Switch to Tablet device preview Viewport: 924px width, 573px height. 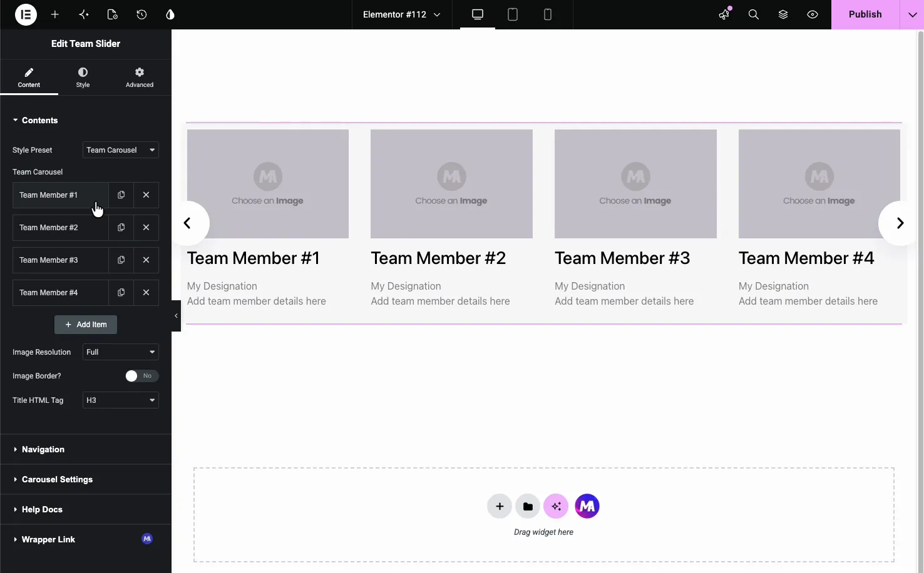coord(513,14)
